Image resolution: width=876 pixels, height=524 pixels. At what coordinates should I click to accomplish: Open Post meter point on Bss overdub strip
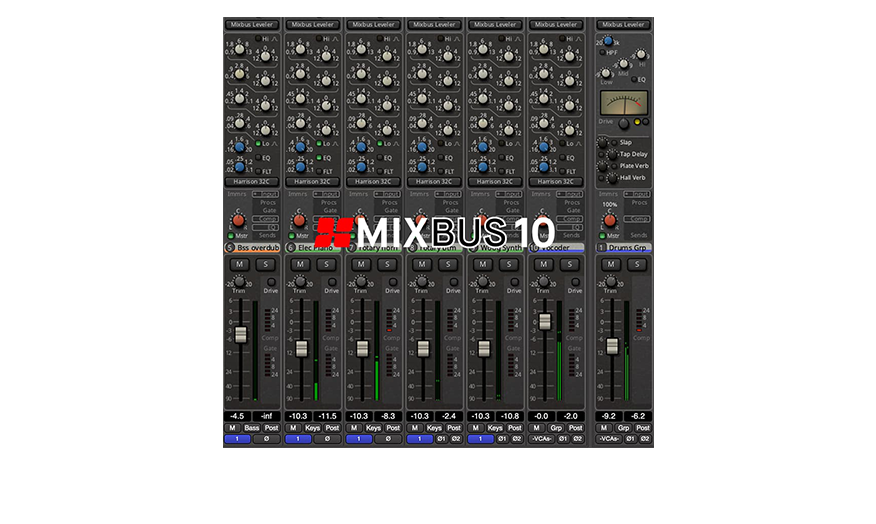point(272,428)
